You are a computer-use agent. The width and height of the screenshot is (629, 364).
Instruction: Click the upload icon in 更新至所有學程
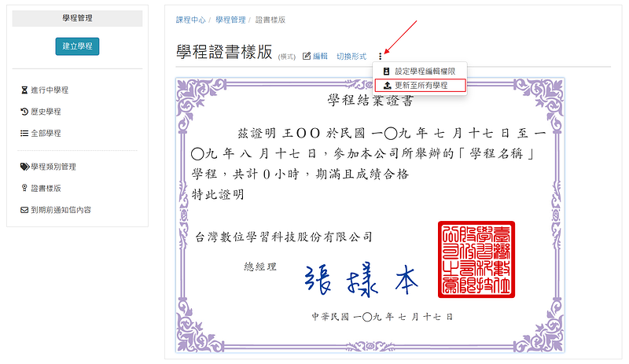click(387, 86)
